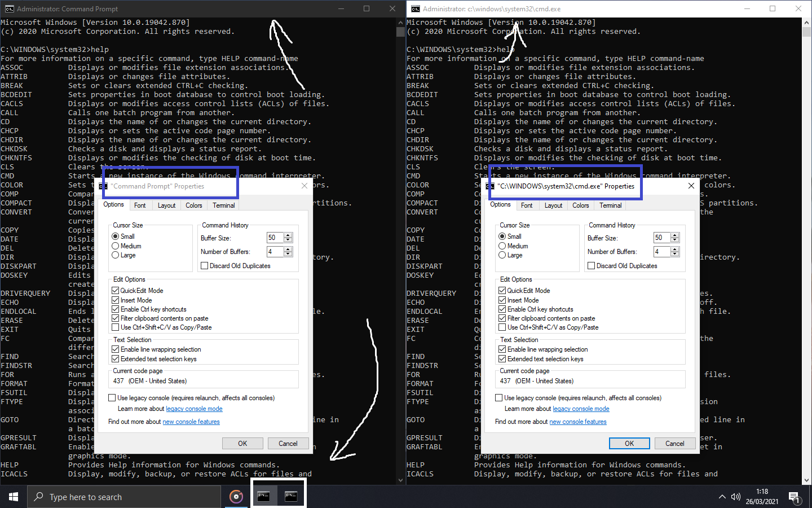The image size is (812, 508).
Task: Close the cmd.exe Properties dialog
Action: point(691,186)
